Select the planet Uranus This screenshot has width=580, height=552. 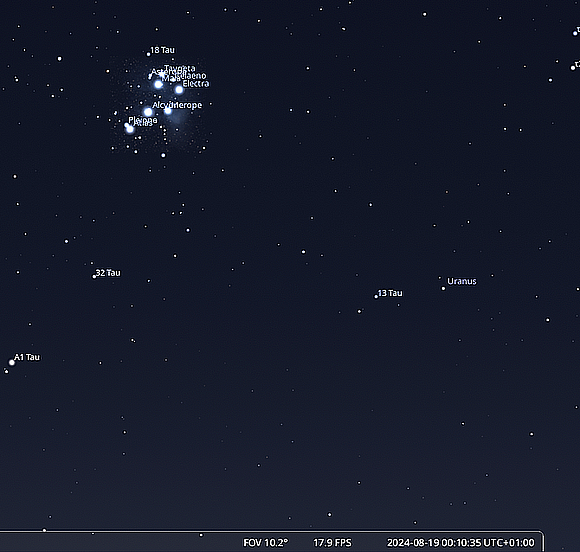click(x=443, y=288)
